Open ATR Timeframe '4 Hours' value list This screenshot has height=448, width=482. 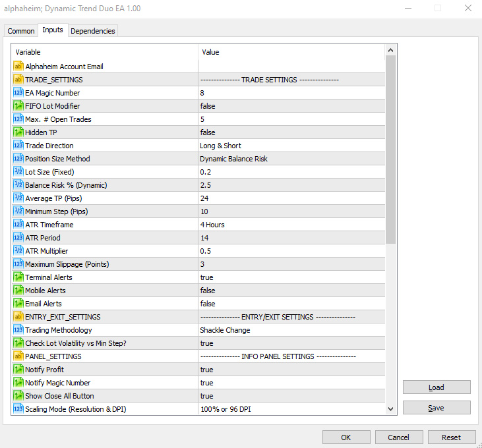[291, 225]
